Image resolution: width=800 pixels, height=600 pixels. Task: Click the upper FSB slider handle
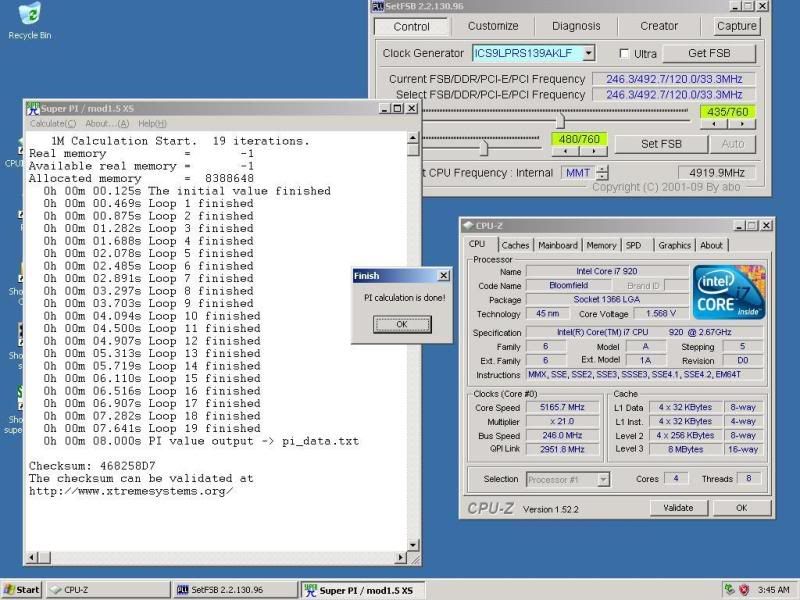(x=560, y=119)
